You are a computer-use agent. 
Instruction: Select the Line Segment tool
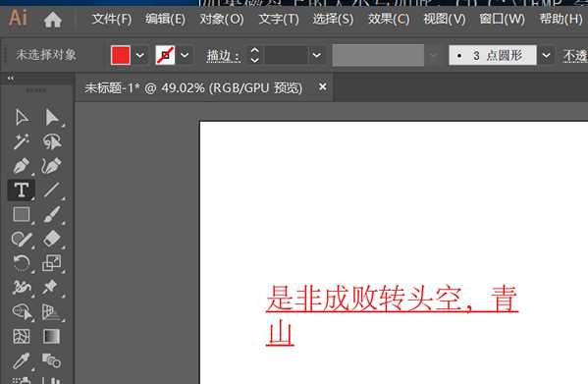click(52, 191)
